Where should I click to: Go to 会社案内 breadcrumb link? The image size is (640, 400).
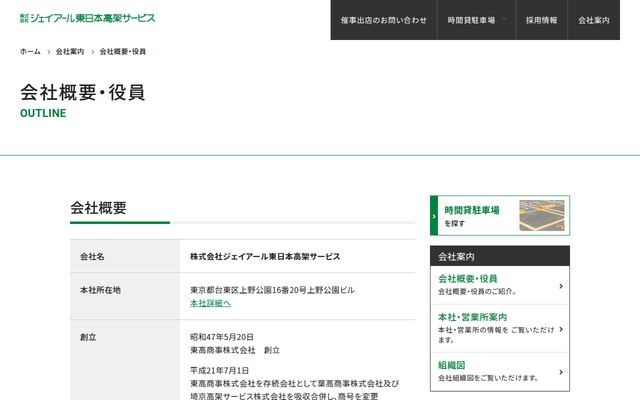point(70,51)
